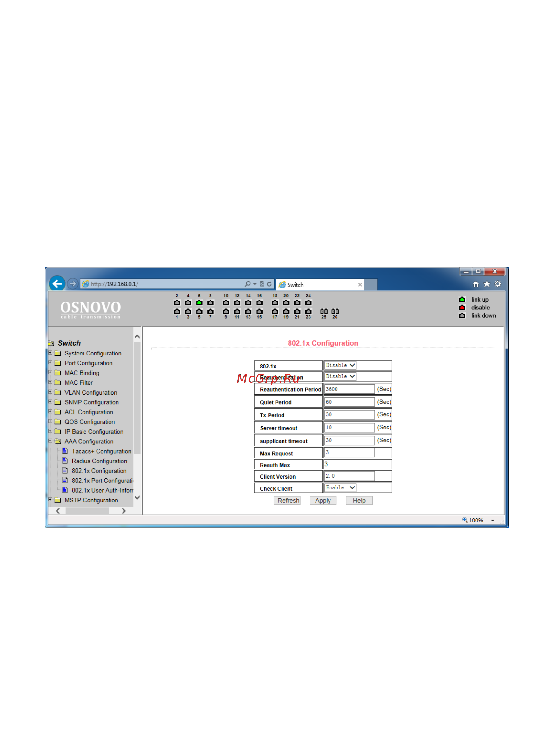Click the Reauthentication Period input field
The height and width of the screenshot is (756, 533).
[x=350, y=389]
